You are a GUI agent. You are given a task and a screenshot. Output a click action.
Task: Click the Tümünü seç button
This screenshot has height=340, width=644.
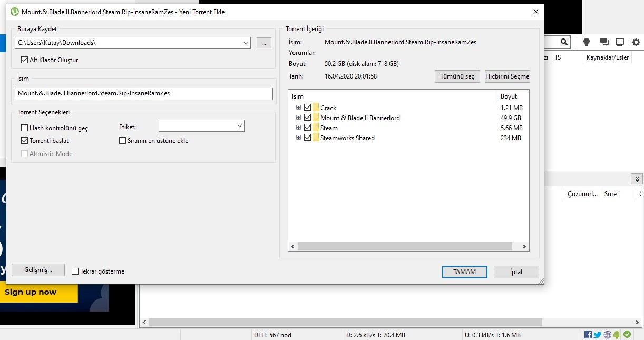point(457,76)
